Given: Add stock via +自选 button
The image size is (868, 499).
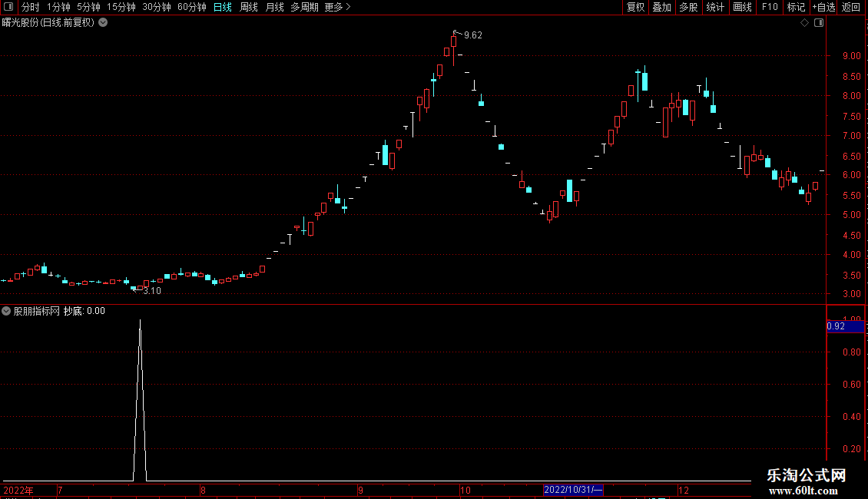Looking at the screenshot, I should point(823,7).
